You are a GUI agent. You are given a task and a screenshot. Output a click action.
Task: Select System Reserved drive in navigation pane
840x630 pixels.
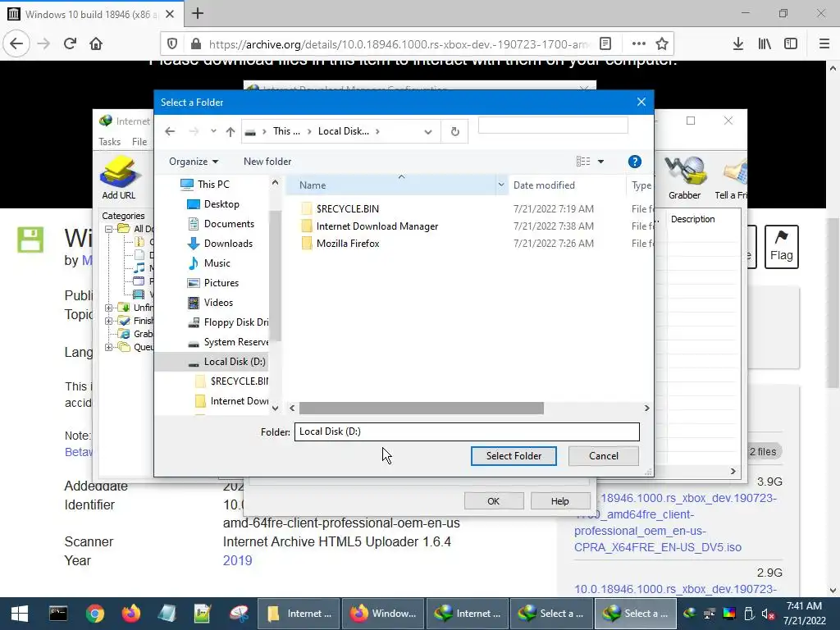[x=235, y=342]
